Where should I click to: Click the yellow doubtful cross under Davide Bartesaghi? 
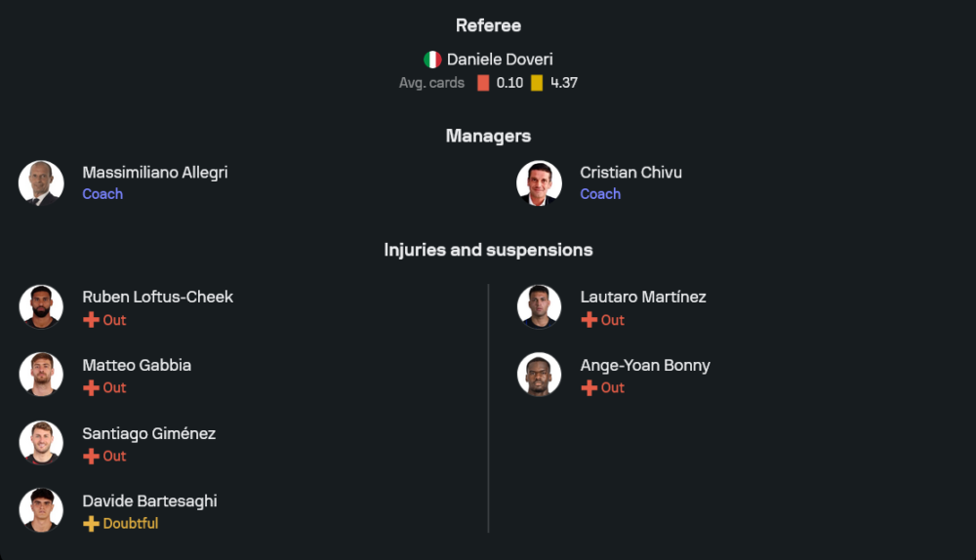91,524
